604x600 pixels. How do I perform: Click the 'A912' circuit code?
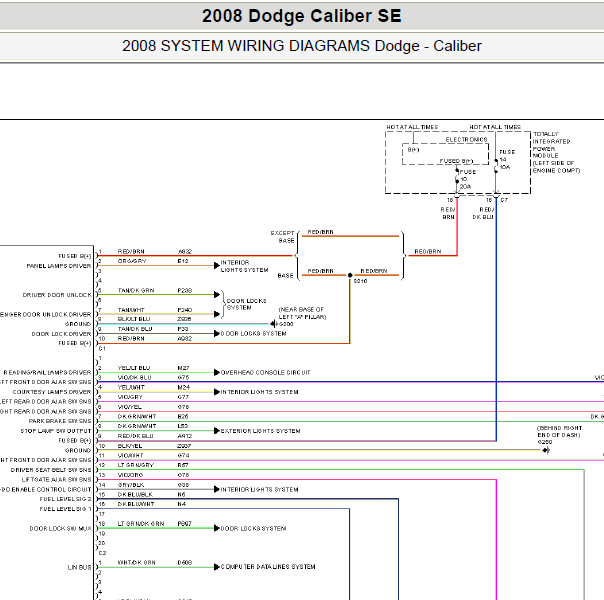(x=185, y=436)
